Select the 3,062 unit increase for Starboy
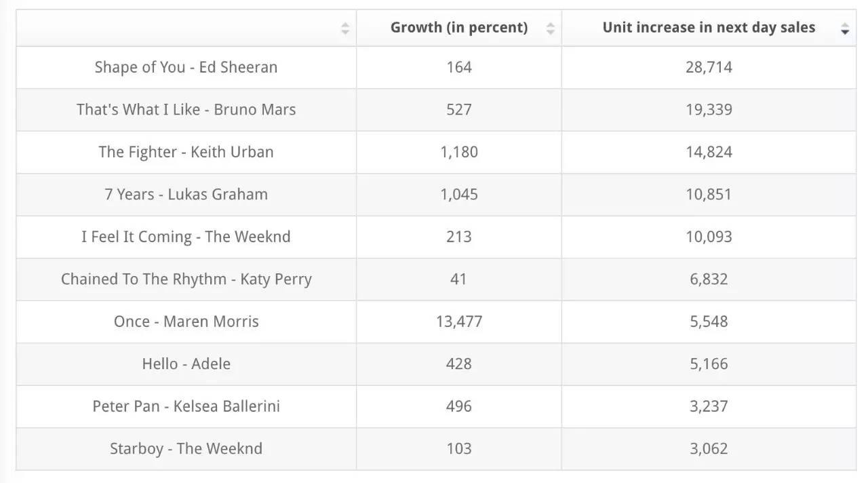Screen dimensions: 868x483 (709, 449)
